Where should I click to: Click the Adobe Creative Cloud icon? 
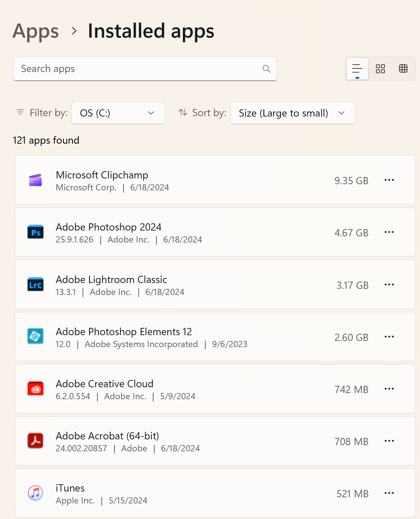click(x=35, y=389)
